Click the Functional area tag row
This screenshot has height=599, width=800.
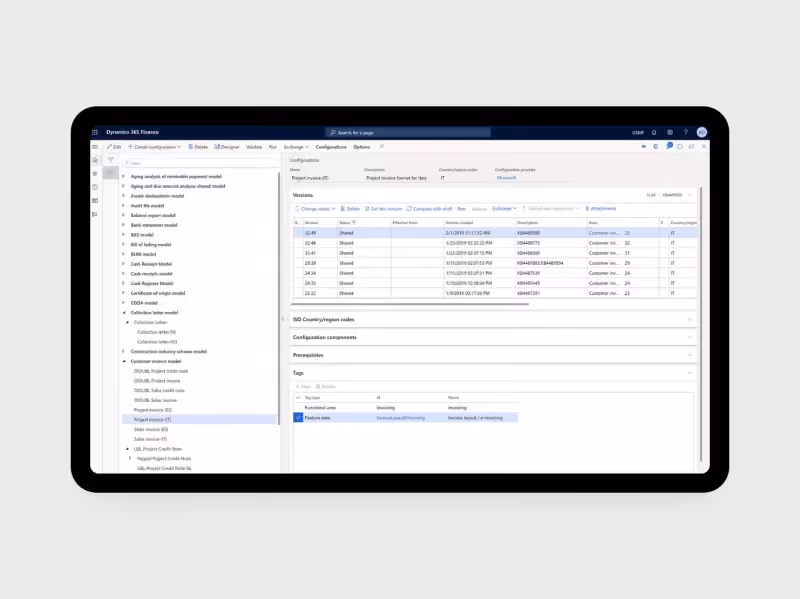(x=406, y=408)
